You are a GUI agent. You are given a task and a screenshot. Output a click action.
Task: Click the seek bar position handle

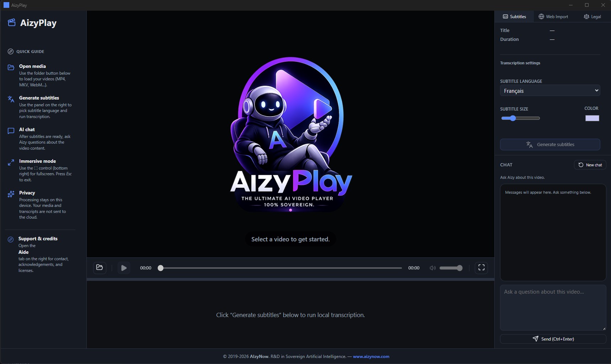click(x=161, y=268)
